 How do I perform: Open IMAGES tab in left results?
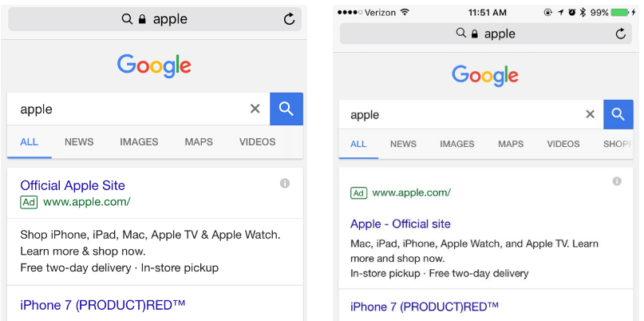139,142
